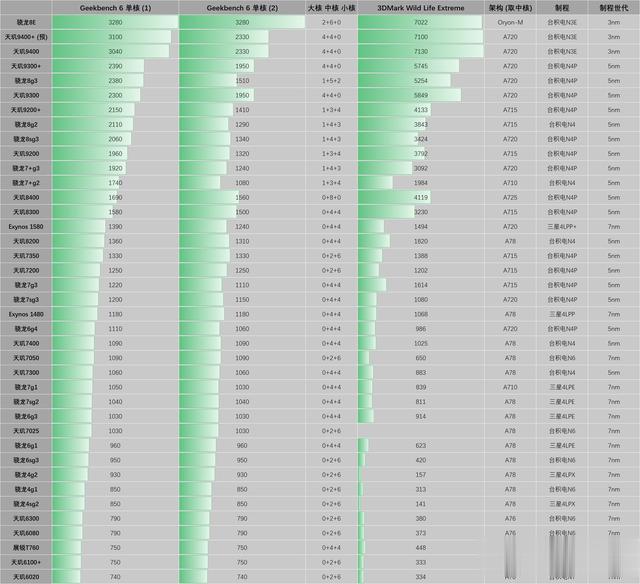
Task: Select the 天玑6100+ row label
Action: click(26, 562)
